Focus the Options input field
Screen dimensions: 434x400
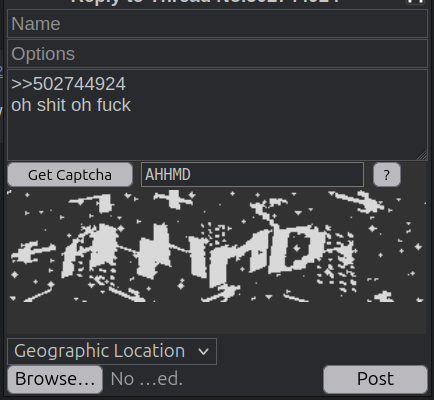click(217, 54)
